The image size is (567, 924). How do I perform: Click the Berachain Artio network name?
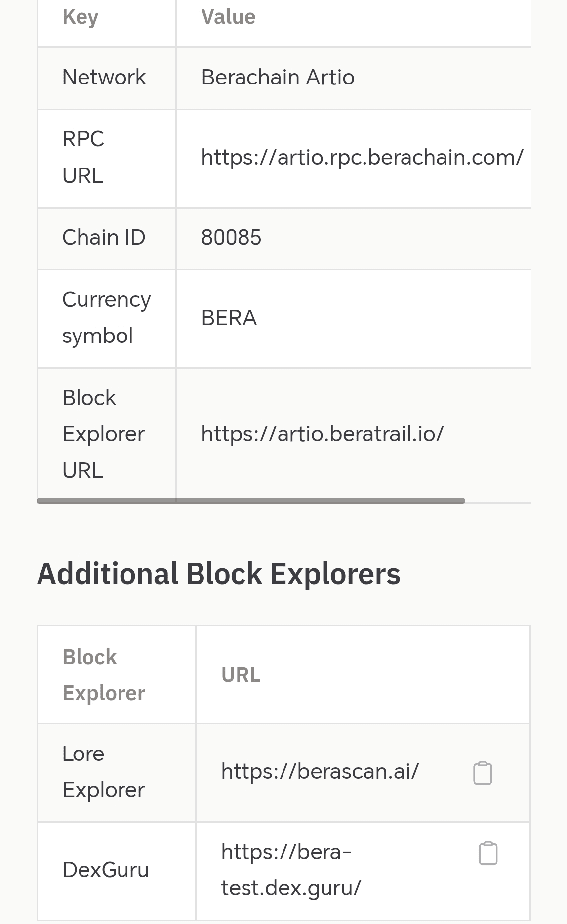tap(278, 78)
